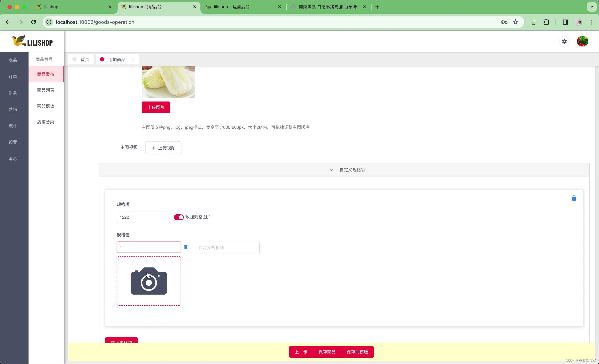Click the 添加规格项 button
This screenshot has width=599, height=364.
click(x=121, y=340)
